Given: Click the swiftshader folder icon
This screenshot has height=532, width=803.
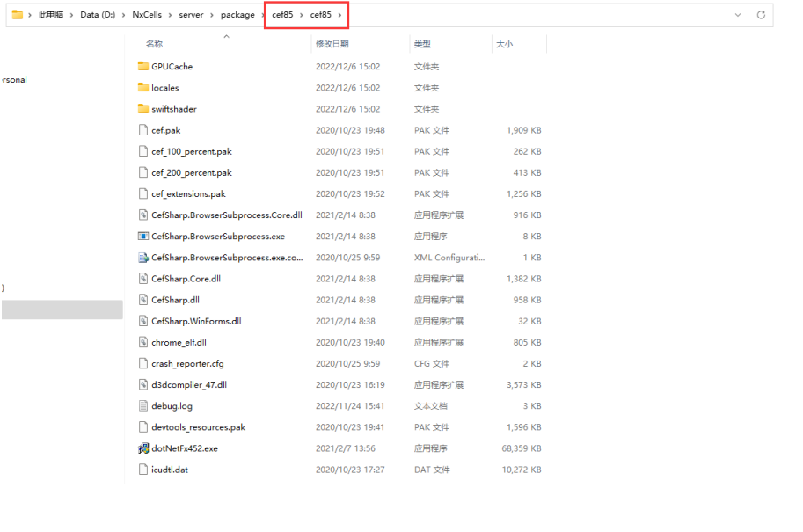Looking at the screenshot, I should point(143,109).
